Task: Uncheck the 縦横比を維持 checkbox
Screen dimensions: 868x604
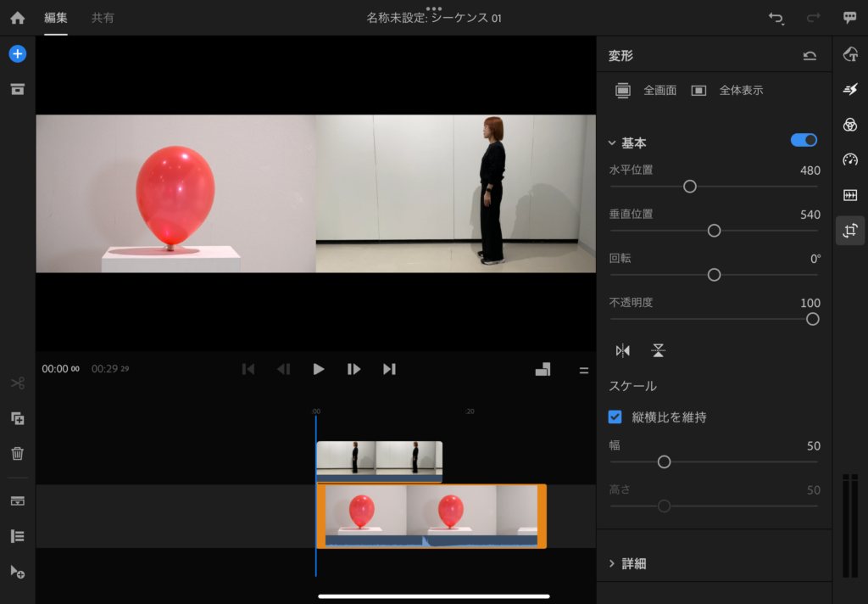Action: 616,417
